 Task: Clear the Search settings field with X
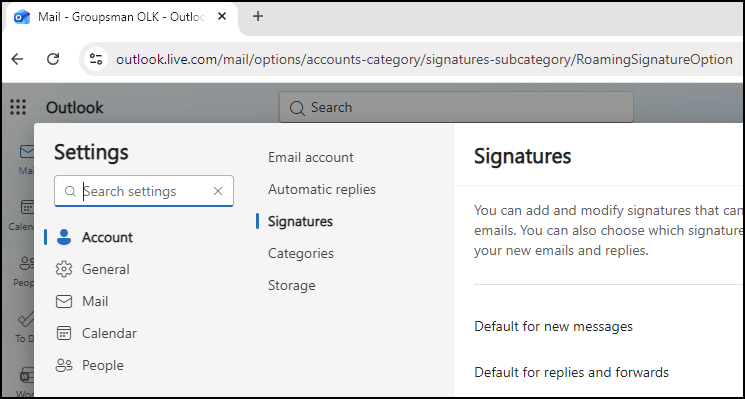(x=218, y=191)
